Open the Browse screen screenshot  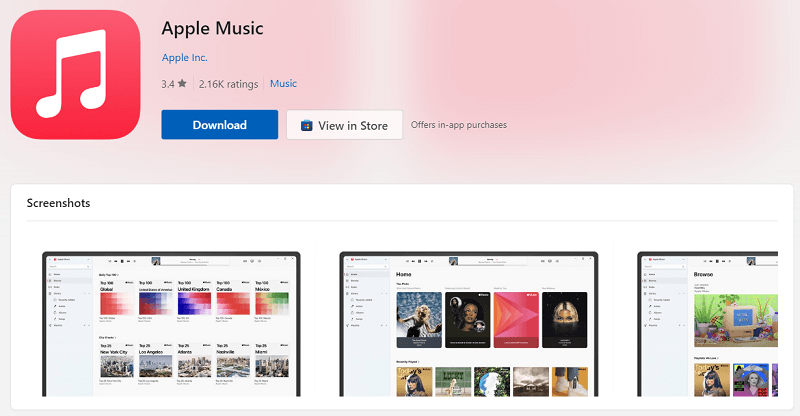click(720, 325)
